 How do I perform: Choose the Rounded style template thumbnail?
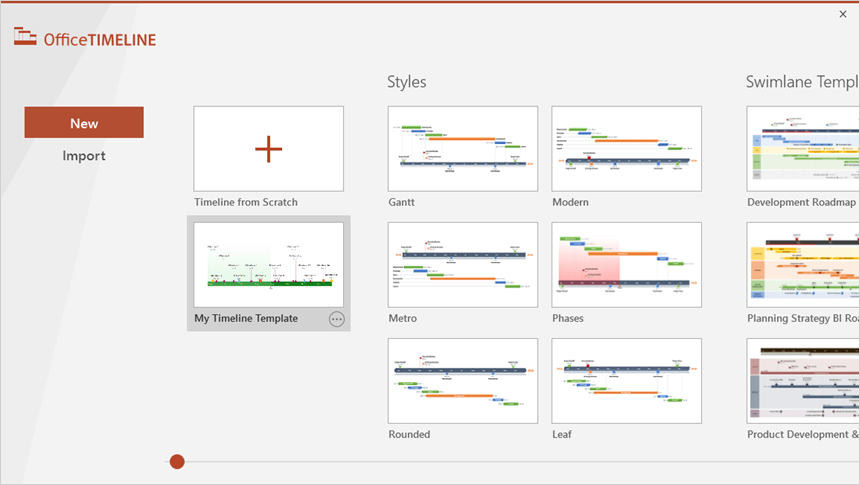[x=463, y=381]
